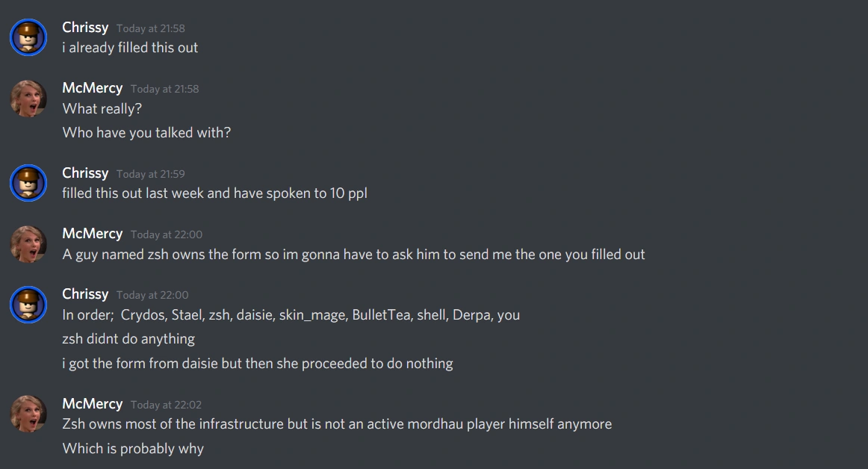Click the "Today at 21:59" timestamp
868x469 pixels.
coord(151,174)
